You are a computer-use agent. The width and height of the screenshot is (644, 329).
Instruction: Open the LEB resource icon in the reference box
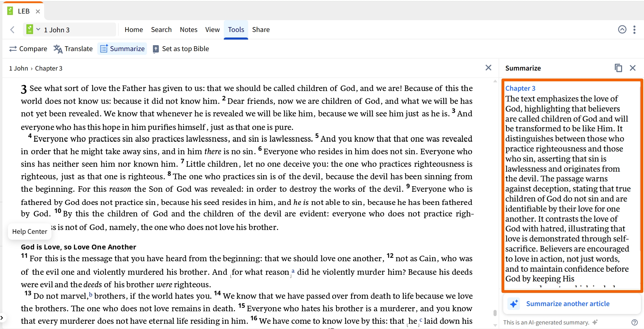[30, 30]
